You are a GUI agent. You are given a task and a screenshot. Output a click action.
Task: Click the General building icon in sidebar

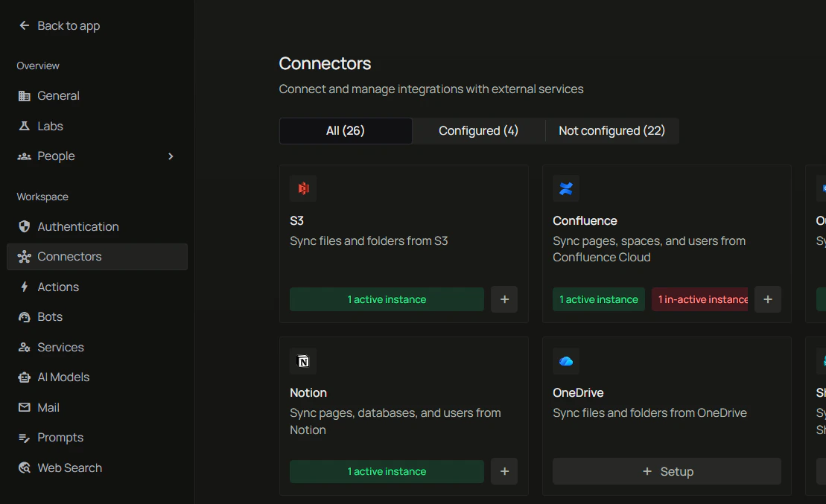(x=25, y=96)
